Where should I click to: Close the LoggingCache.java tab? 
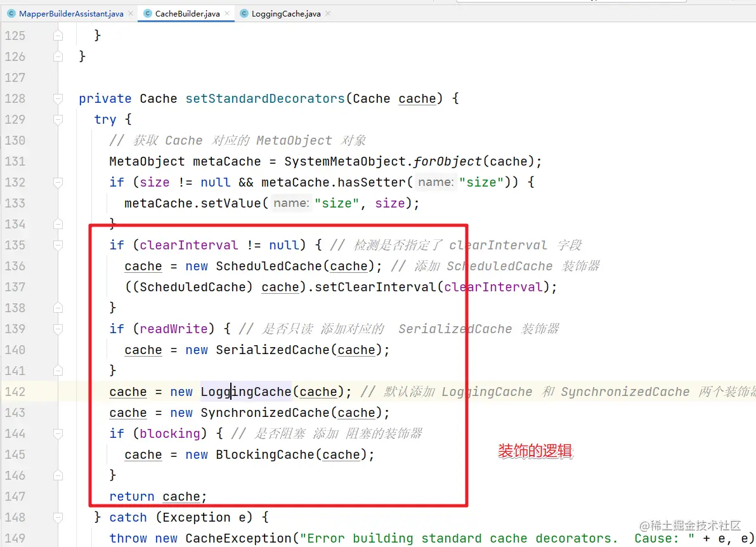click(328, 13)
